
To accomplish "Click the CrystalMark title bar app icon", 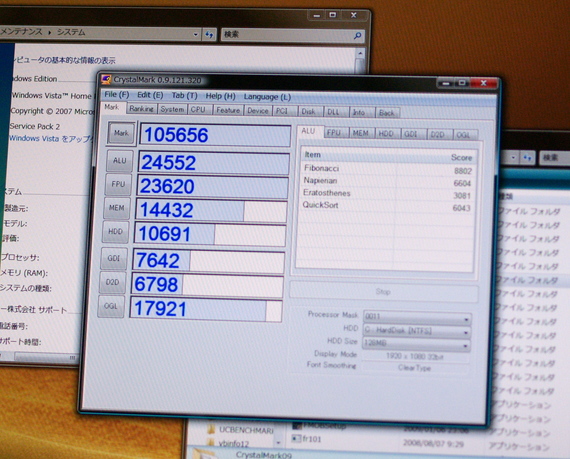I will point(106,80).
